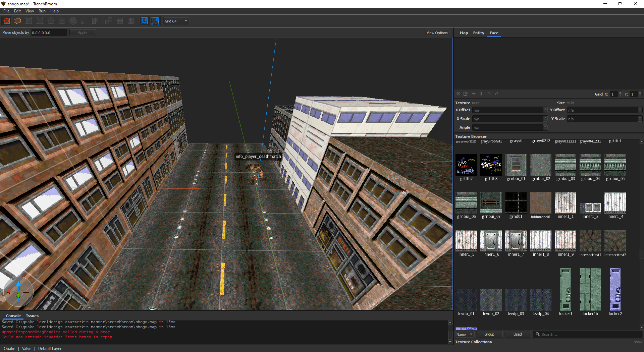Click the X Scale stepper arrows
Viewport: 644px width, 352px height.
[x=545, y=119]
